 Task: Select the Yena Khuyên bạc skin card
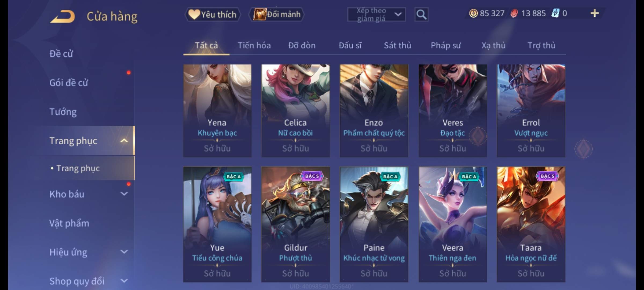click(217, 111)
